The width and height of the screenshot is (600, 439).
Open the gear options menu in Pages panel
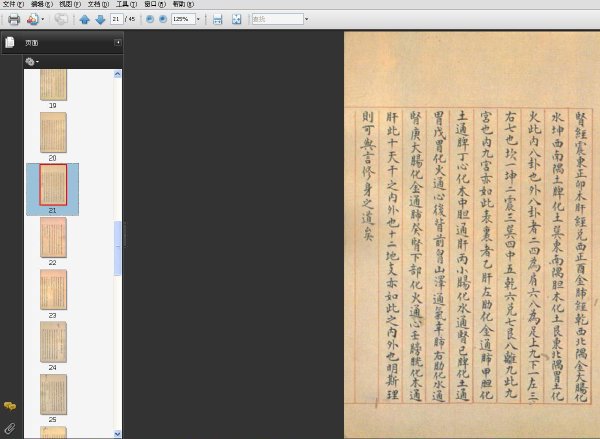32,61
